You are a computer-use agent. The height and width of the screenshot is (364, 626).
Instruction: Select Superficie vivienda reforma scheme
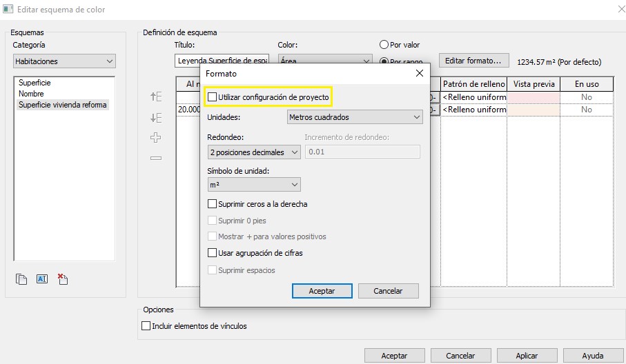click(62, 105)
